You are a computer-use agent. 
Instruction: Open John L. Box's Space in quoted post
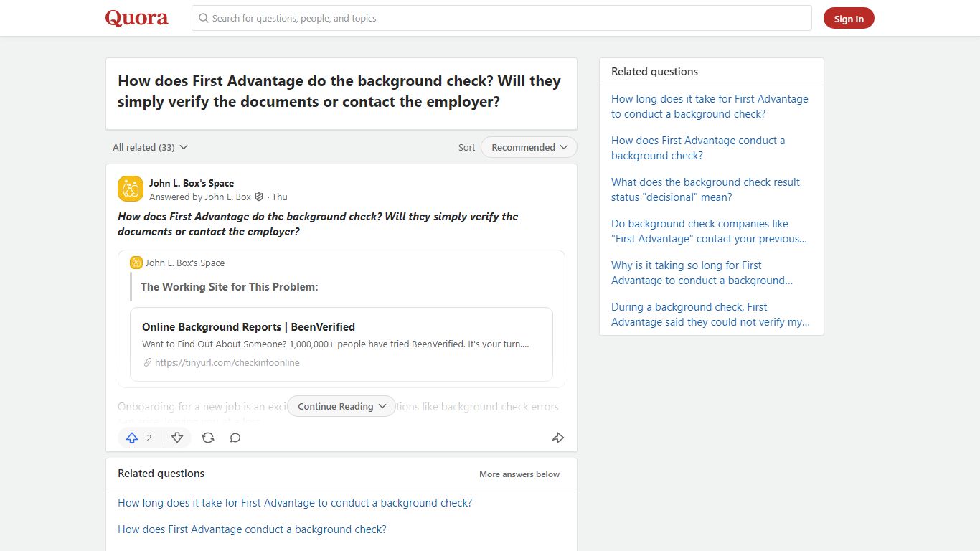click(x=185, y=263)
